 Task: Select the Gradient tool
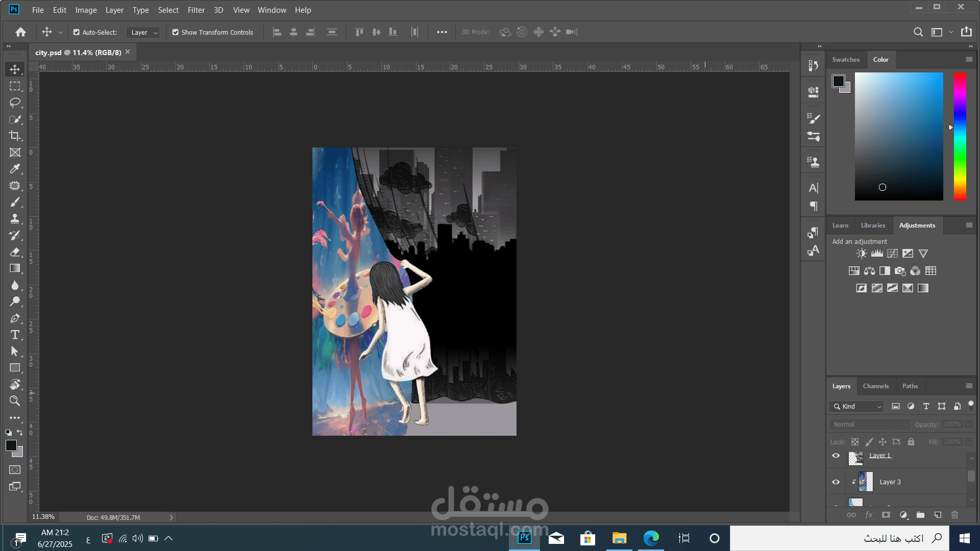click(15, 268)
